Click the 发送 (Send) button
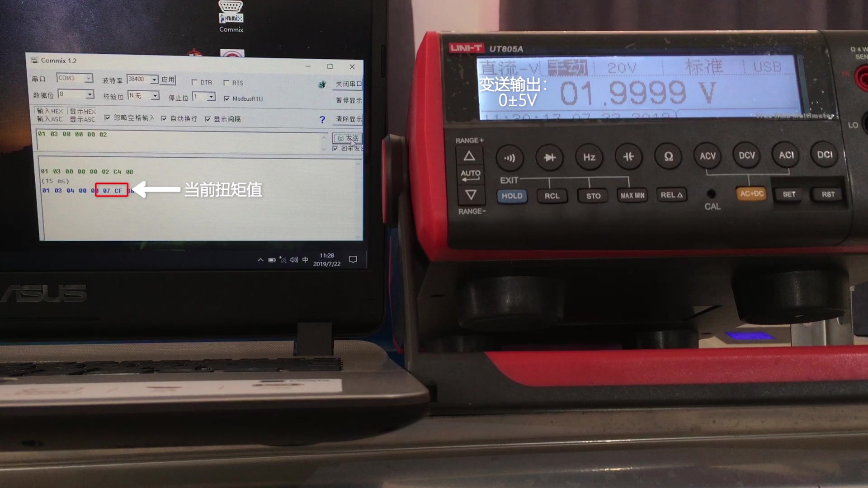 [347, 138]
